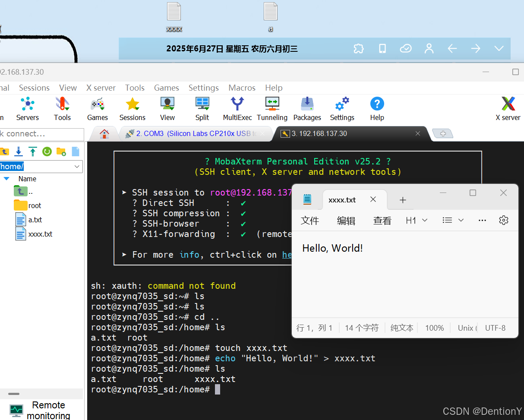524x420 pixels.
Task: Open the Macros menu
Action: point(242,88)
